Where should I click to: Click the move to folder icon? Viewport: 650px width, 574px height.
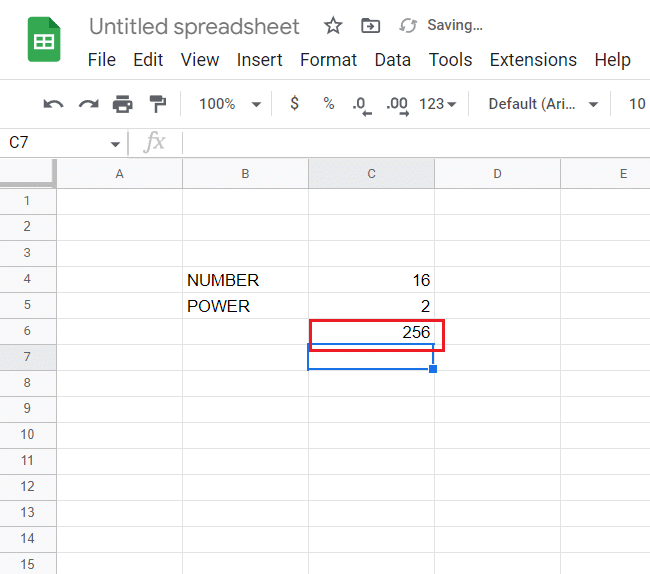[x=370, y=26]
